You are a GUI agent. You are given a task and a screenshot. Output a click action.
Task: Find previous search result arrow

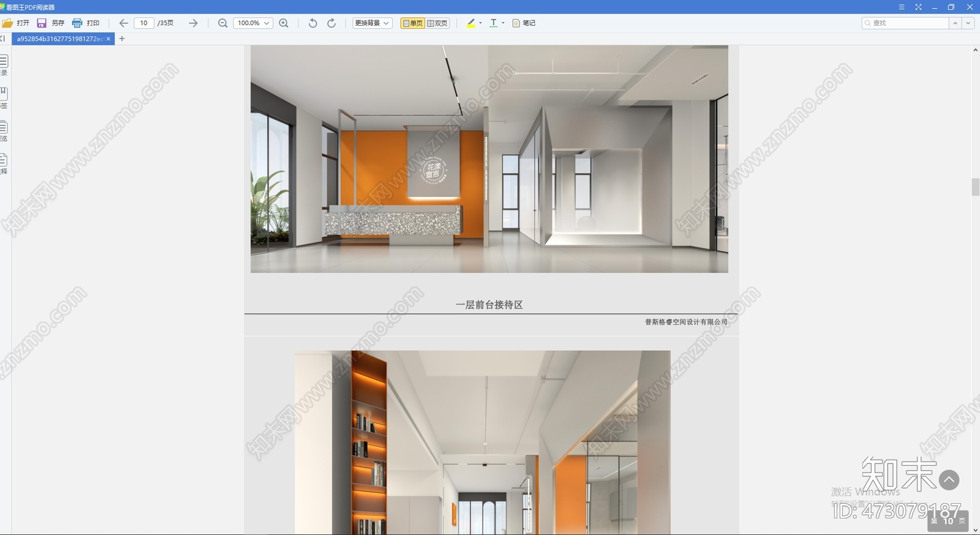pyautogui.click(x=955, y=23)
